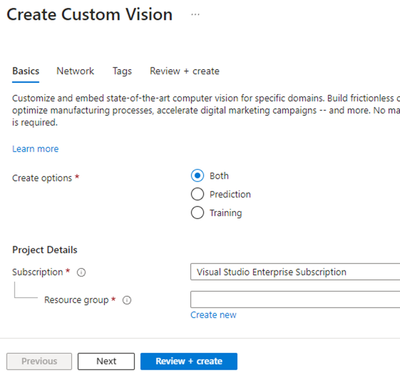Click the Previous button
The image size is (400, 378).
39,361
